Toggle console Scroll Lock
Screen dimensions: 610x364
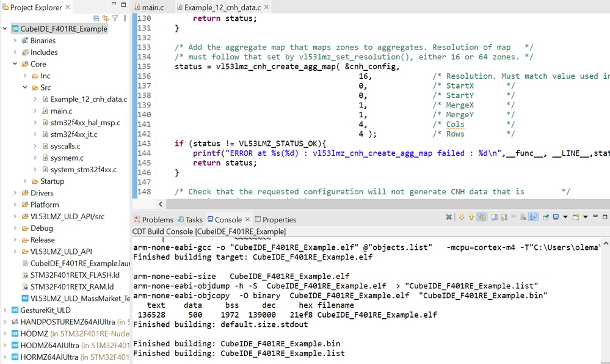504,217
